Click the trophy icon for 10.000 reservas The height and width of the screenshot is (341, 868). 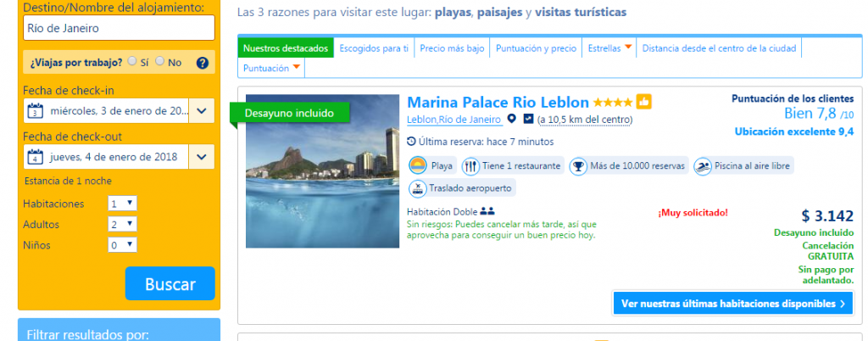click(x=578, y=165)
